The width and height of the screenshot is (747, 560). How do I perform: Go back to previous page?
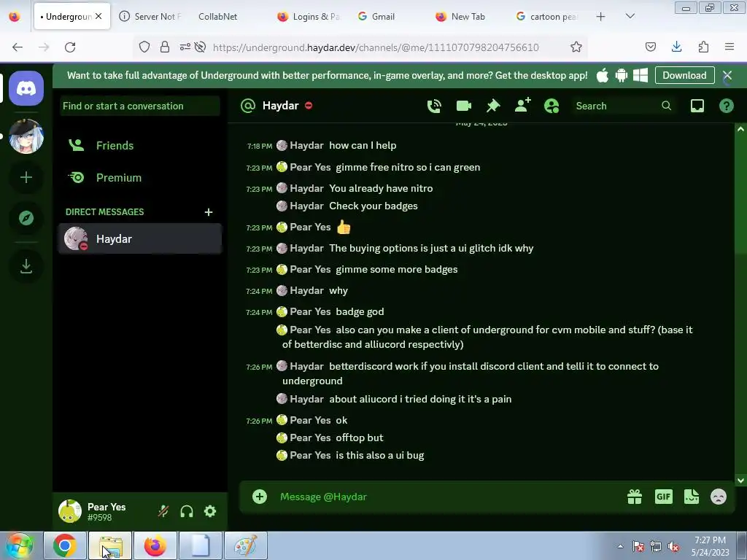pos(18,47)
